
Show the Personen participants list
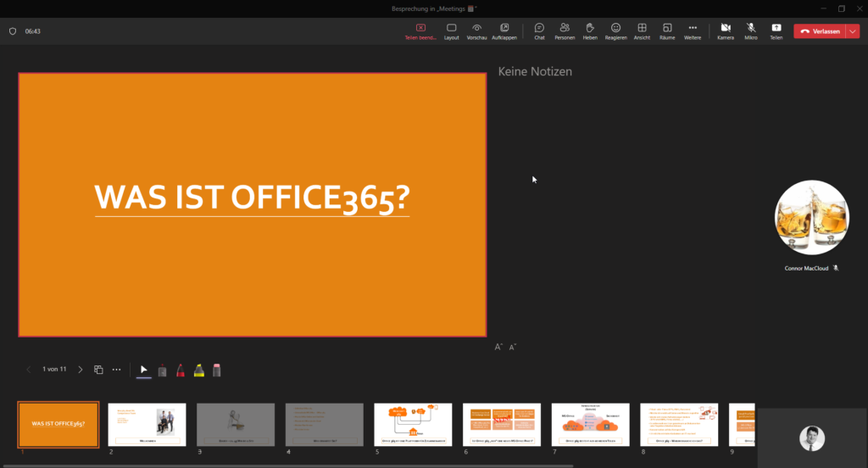[x=565, y=31]
